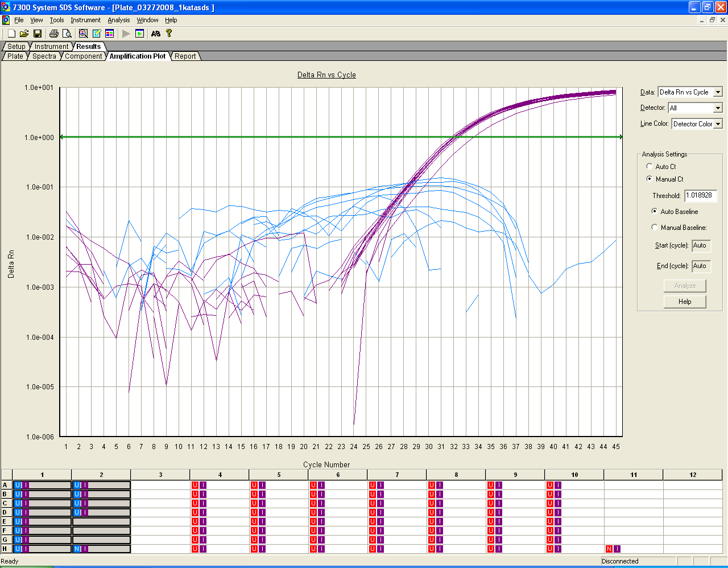728x568 pixels.
Task: Create a new document via toolbar icon
Action: pyautogui.click(x=11, y=34)
